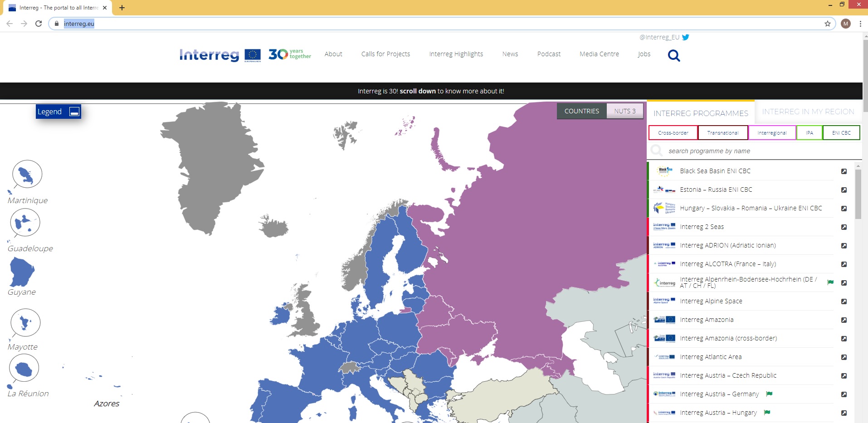Select the INTERREG PROGRAMMES tab
868x423 pixels.
click(701, 113)
